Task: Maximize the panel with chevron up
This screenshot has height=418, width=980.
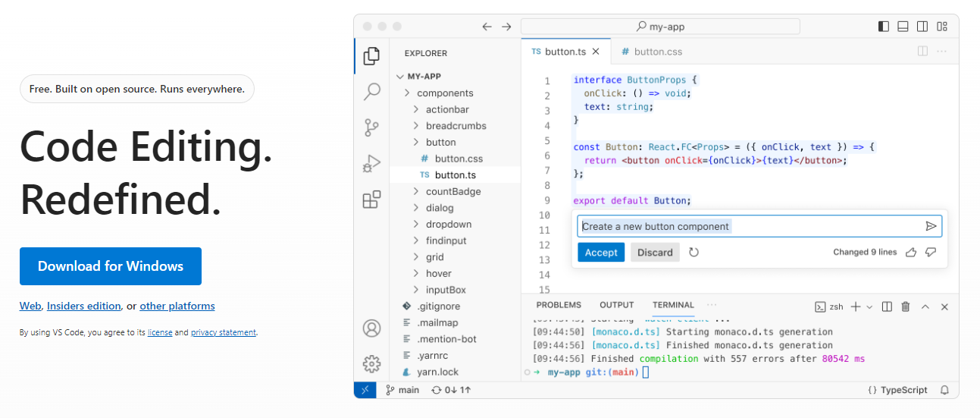Action: (925, 306)
